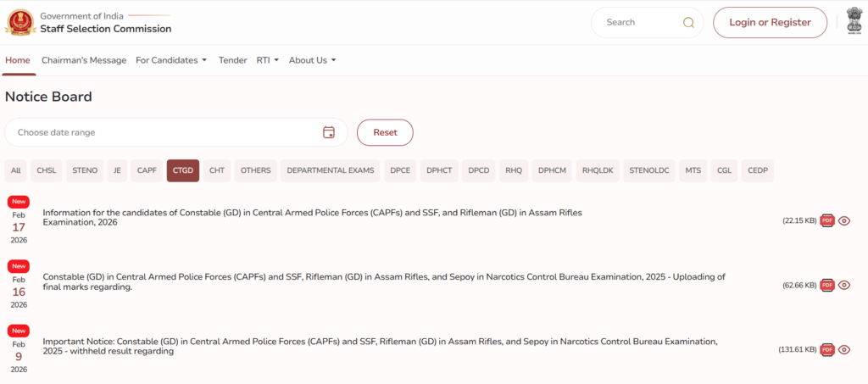Screen dimensions: 868x384
Task: Open the calendar icon in date range field
Action: 329,132
